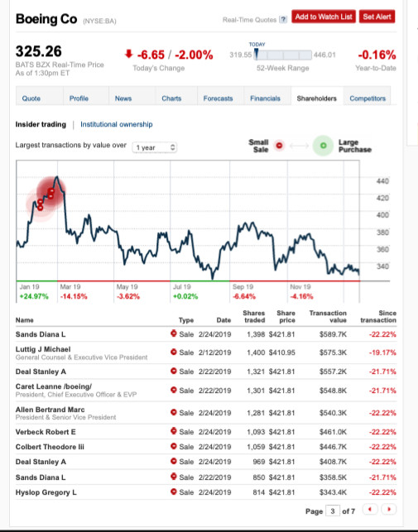
Task: Click the -0.16% Year-to-Date value
Action: pyautogui.click(x=377, y=55)
